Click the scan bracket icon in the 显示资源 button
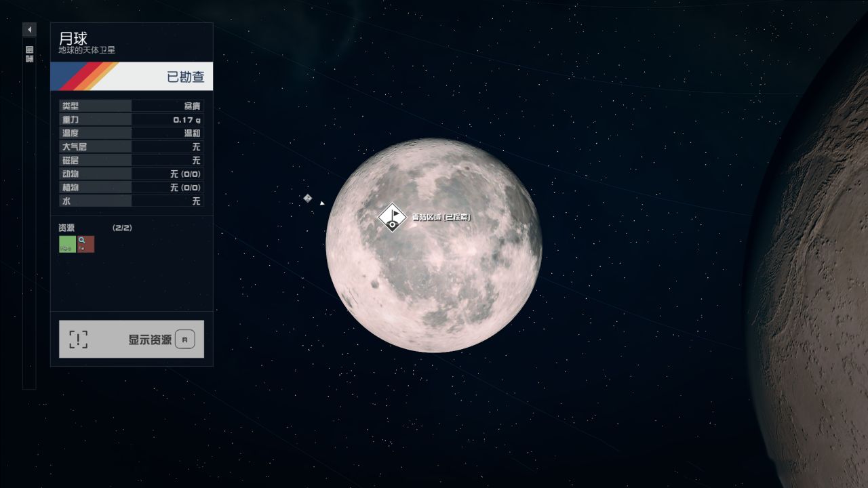This screenshot has height=488, width=868. pos(79,339)
